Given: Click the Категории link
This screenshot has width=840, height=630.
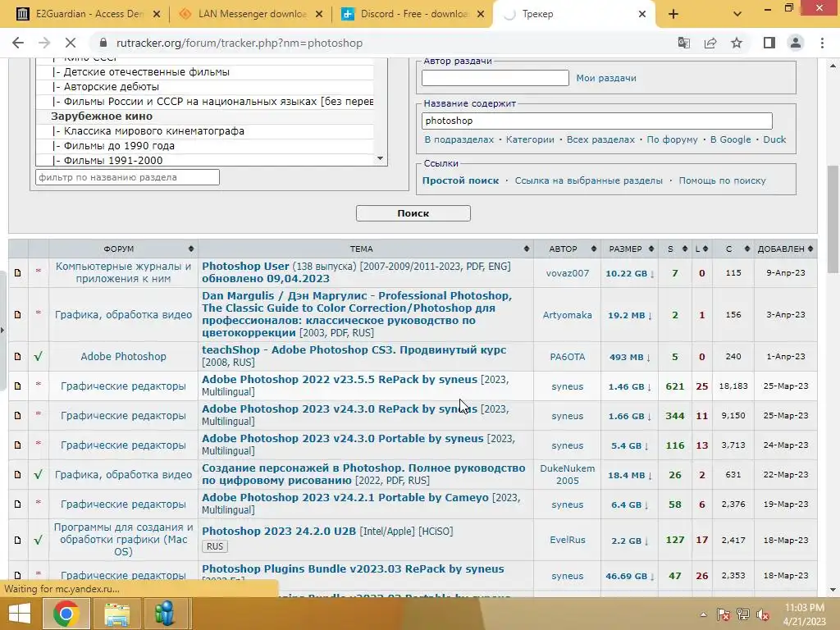Looking at the screenshot, I should click(530, 139).
